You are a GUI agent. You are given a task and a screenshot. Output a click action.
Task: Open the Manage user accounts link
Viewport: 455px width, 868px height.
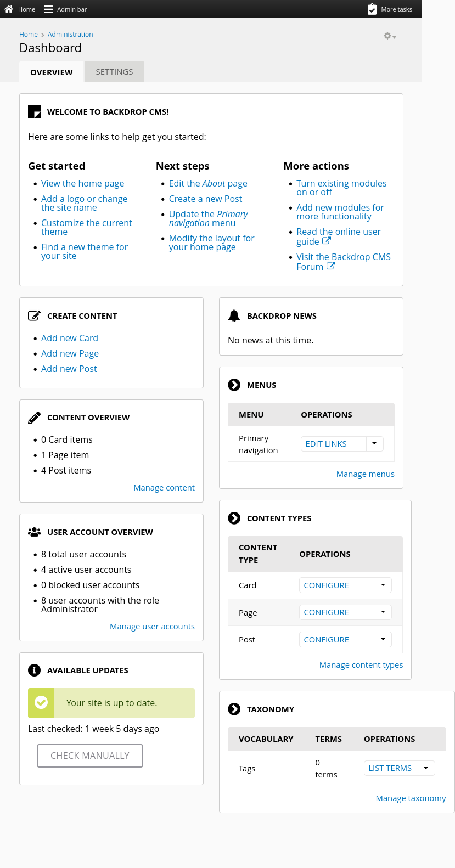(x=152, y=627)
